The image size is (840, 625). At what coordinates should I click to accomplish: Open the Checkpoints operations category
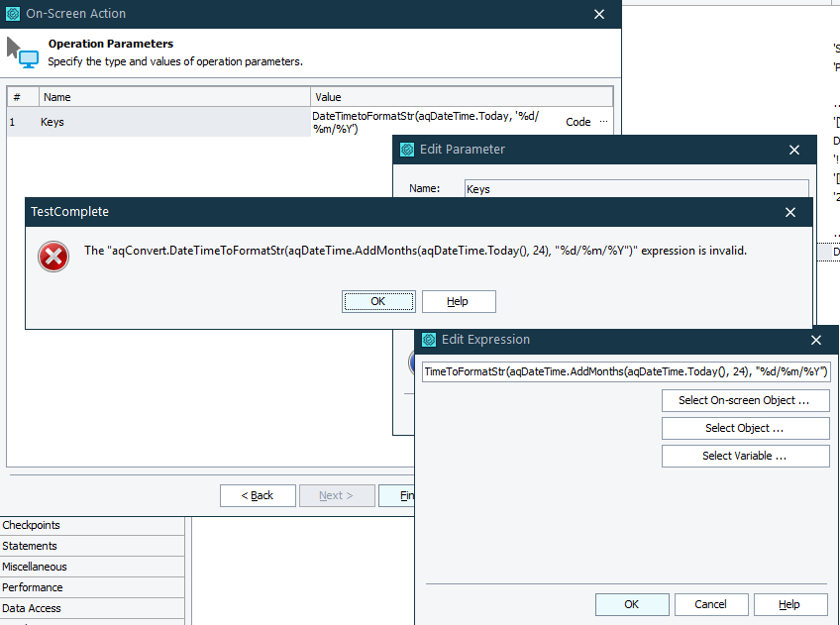tap(32, 525)
